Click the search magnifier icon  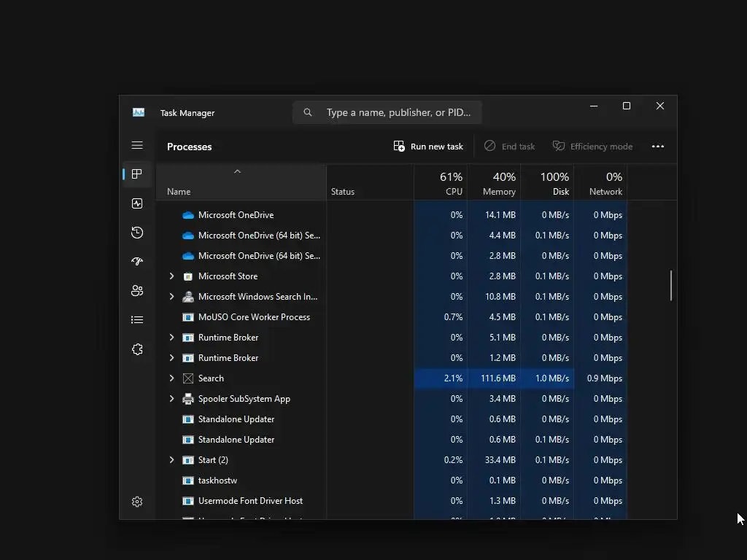pos(308,112)
